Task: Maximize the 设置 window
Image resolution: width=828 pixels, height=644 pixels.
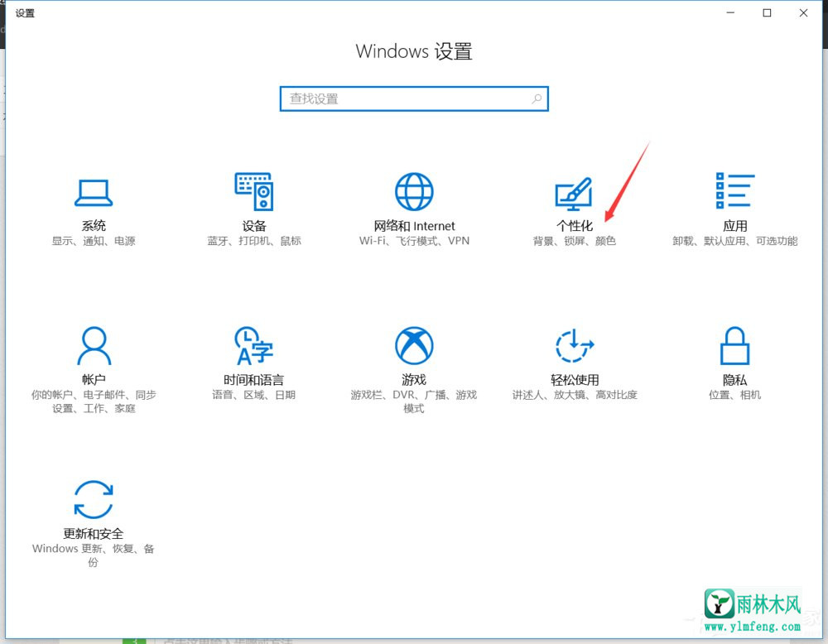Action: (x=767, y=12)
